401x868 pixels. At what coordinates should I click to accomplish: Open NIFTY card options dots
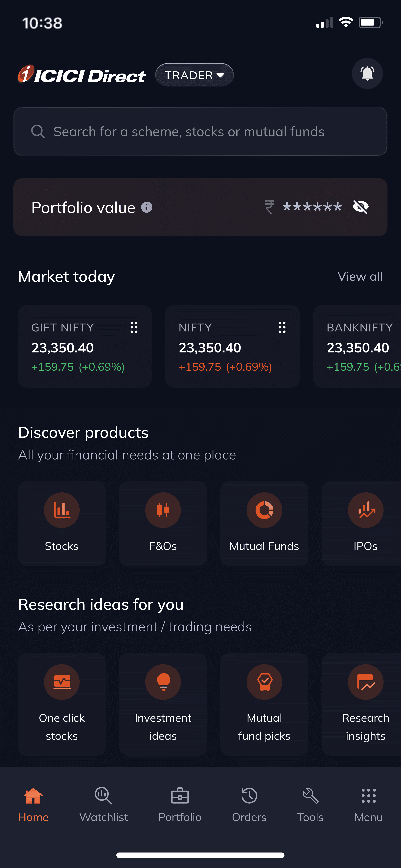[282, 327]
